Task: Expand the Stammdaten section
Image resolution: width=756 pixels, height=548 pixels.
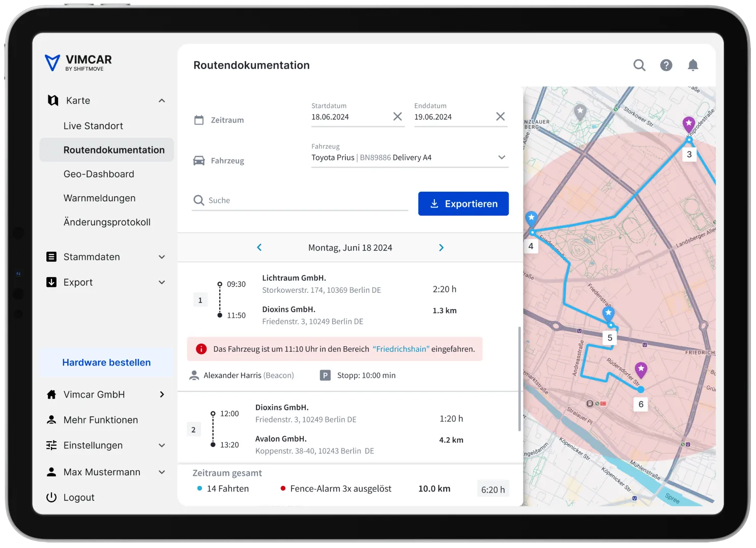Action: [x=162, y=257]
